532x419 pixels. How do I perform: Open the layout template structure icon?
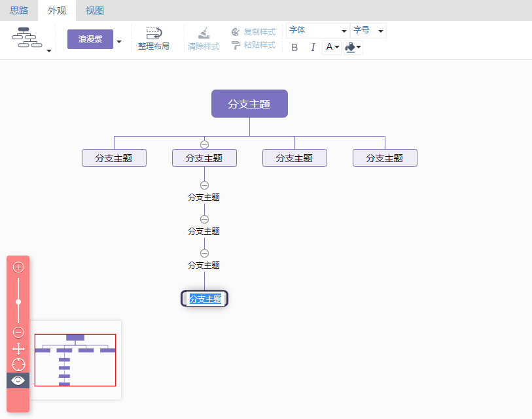[27, 38]
